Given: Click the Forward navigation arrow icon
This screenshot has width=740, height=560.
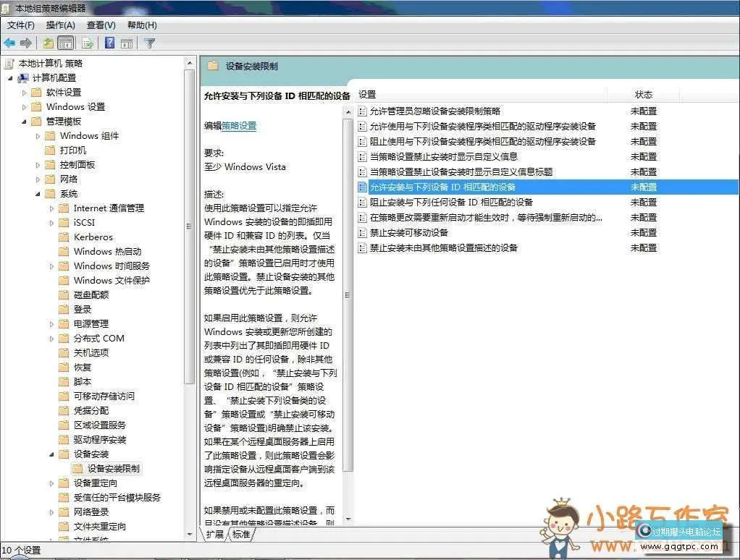Looking at the screenshot, I should pyautogui.click(x=25, y=42).
